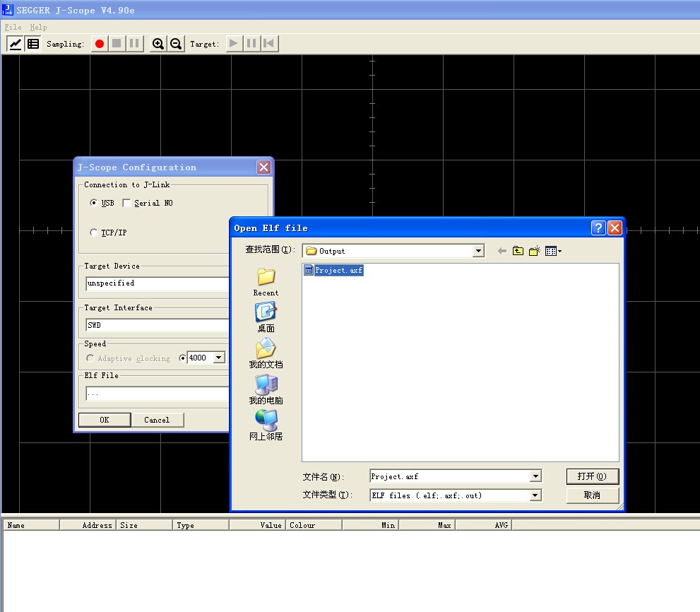Switch to graph view in J-Scope toolbar
Screen dimensions: 700x612
16,44
